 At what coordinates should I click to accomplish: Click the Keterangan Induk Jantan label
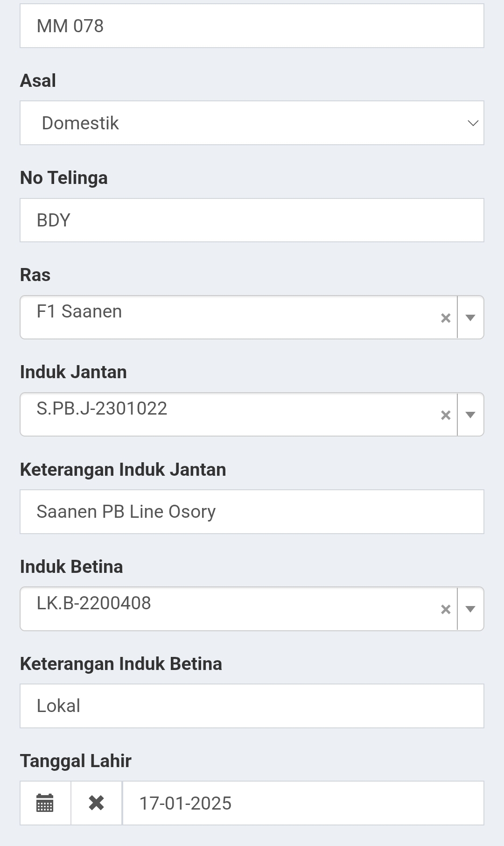(123, 470)
